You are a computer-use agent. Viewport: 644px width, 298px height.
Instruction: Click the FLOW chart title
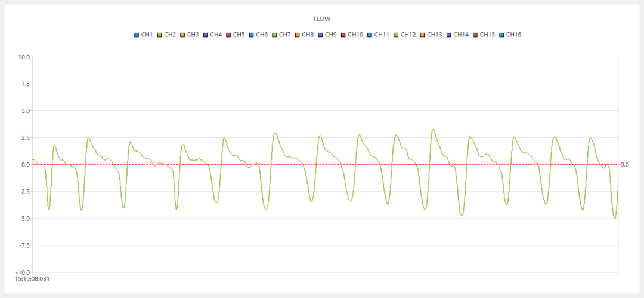coord(322,19)
